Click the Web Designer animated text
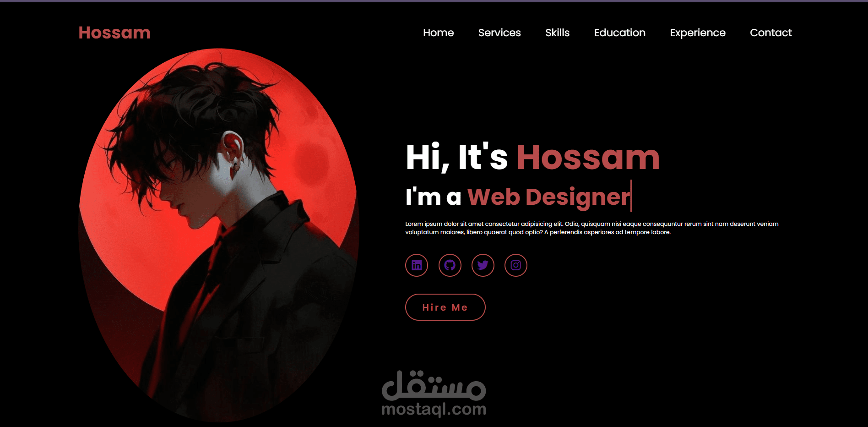The image size is (868, 427). coord(548,197)
